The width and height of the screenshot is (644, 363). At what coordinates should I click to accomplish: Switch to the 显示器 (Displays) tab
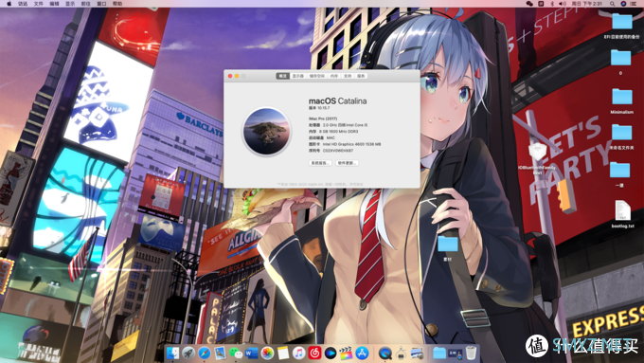tap(297, 76)
